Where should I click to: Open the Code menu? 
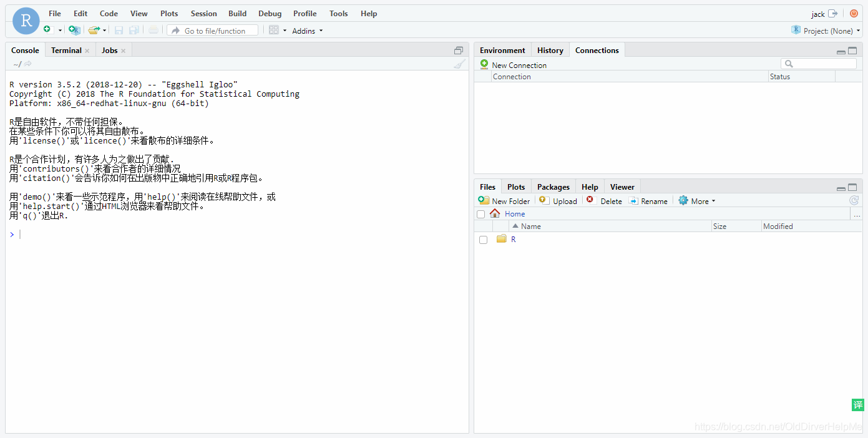tap(109, 13)
